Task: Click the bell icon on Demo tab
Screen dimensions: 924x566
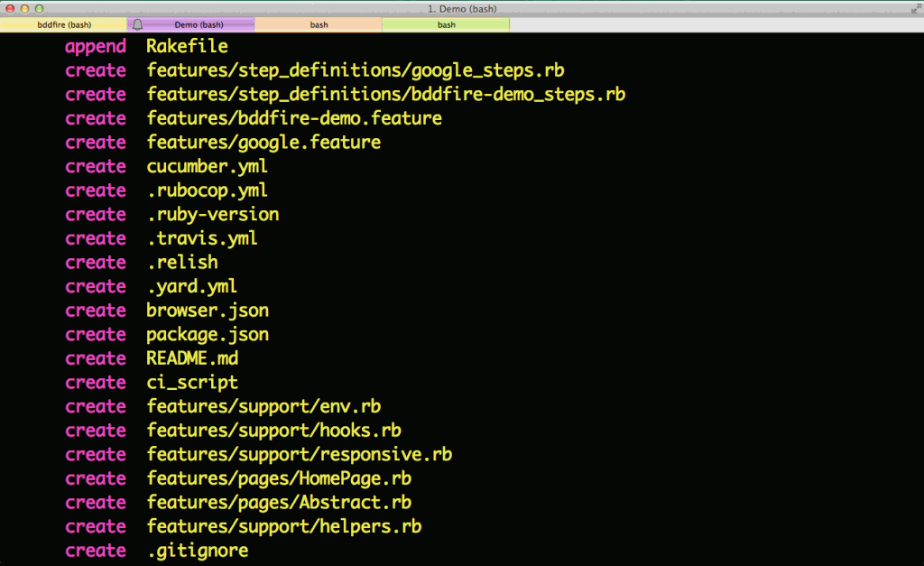Action: [x=137, y=25]
